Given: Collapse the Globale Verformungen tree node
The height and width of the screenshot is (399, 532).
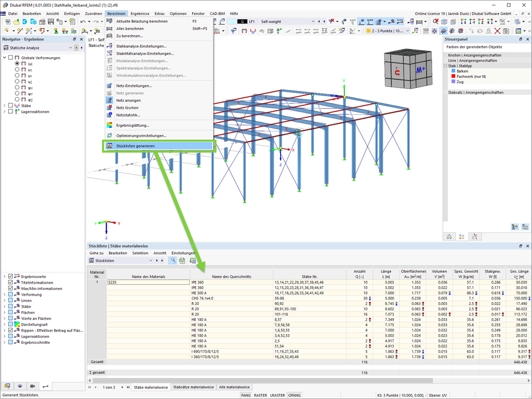Looking at the screenshot, I should (4, 58).
